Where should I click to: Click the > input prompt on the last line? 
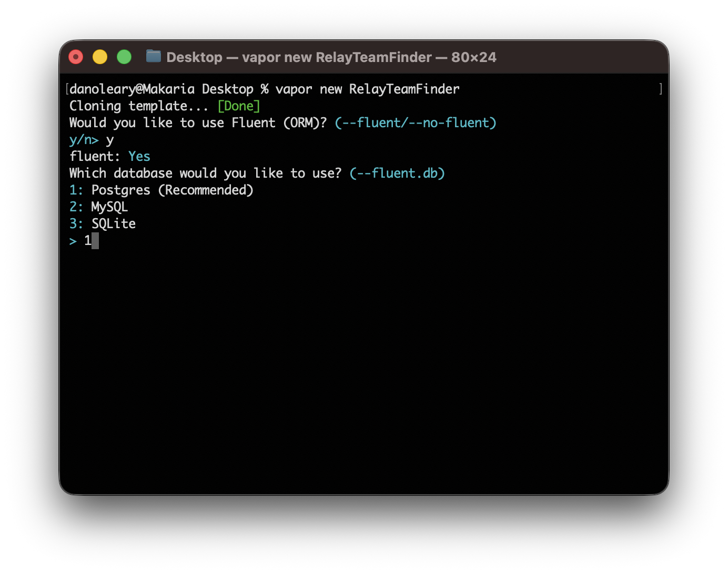73,240
